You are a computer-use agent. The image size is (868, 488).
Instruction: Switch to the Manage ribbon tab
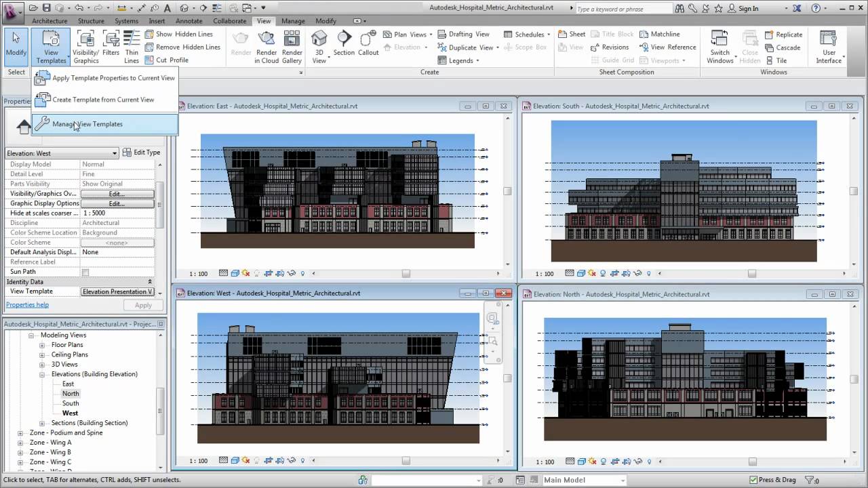(x=293, y=21)
